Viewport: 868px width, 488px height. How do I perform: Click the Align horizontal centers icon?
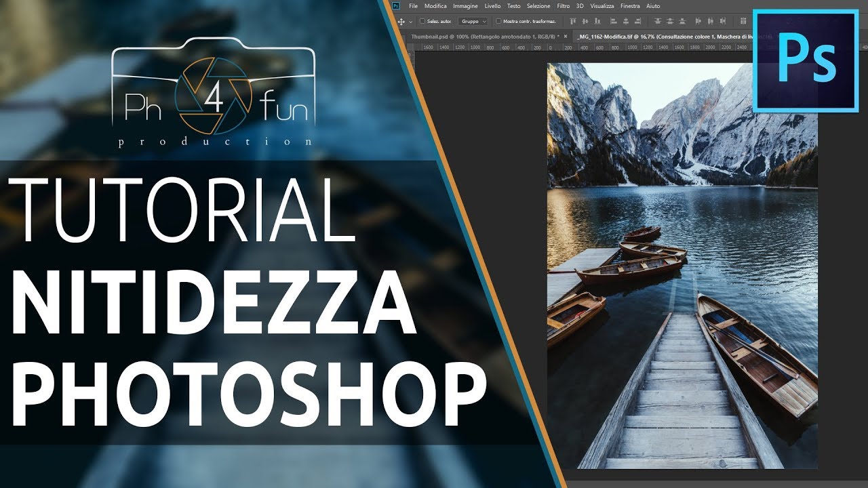[626, 21]
